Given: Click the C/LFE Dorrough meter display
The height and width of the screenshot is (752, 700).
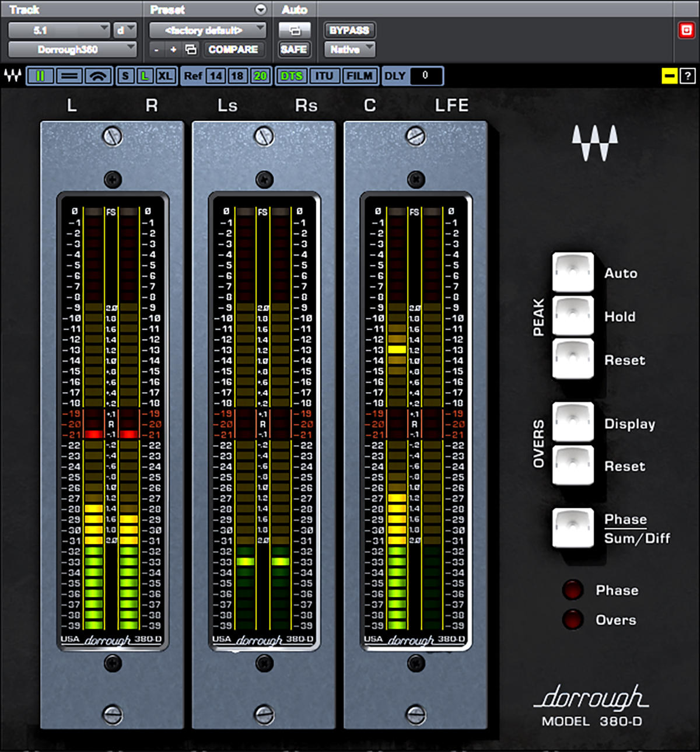Looking at the screenshot, I should pyautogui.click(x=416, y=421).
